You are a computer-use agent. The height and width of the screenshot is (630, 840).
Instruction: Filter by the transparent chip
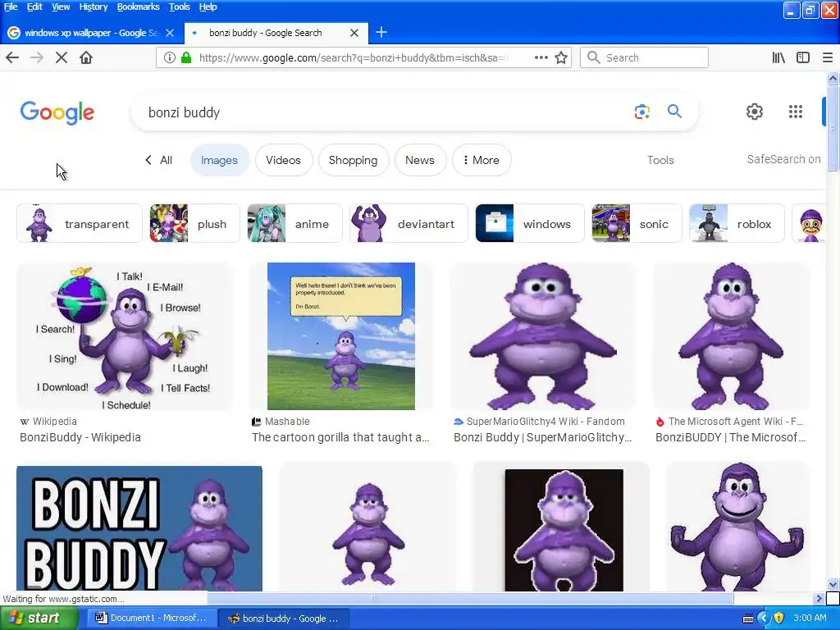(80, 223)
